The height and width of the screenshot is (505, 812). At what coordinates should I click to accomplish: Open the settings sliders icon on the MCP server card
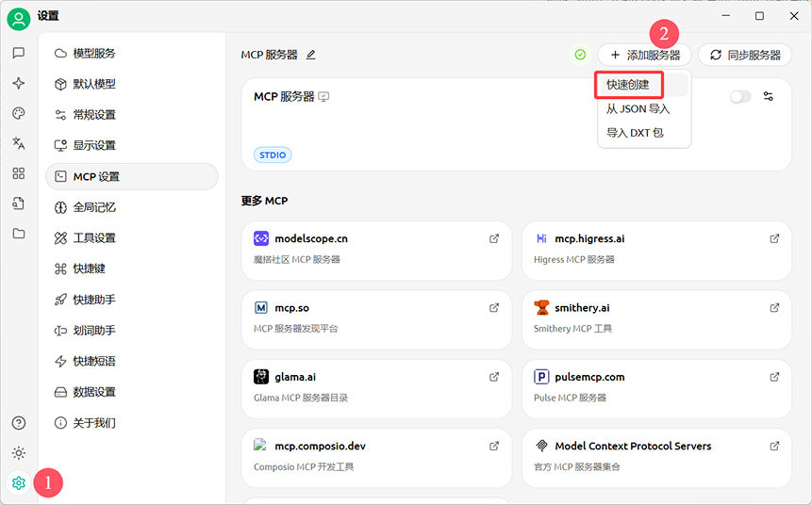[x=769, y=96]
